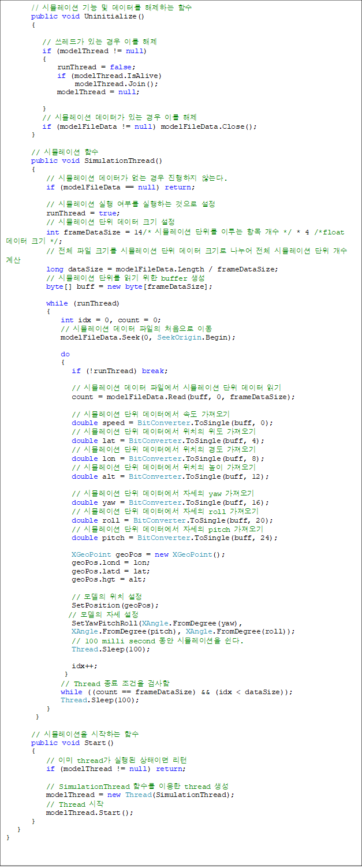362x868 pixels.
Task: Click the 'double lat' declaration line
Action: 168,441
